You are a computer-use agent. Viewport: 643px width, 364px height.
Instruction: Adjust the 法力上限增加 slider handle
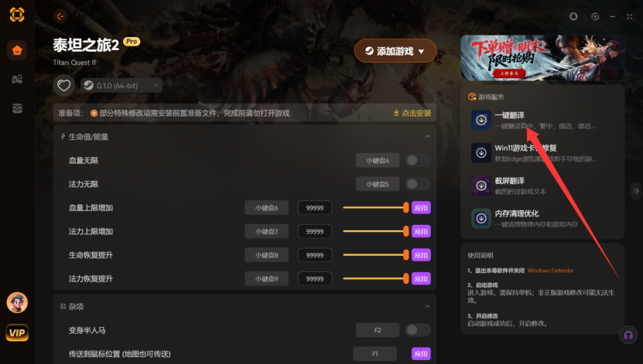point(405,231)
